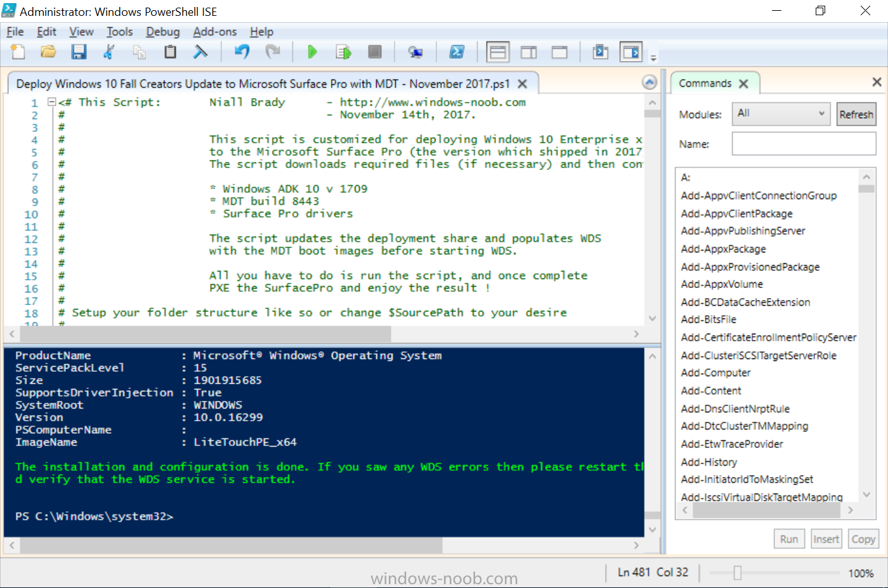The image size is (888, 588).
Task: Open the Debug menu
Action: tap(163, 32)
